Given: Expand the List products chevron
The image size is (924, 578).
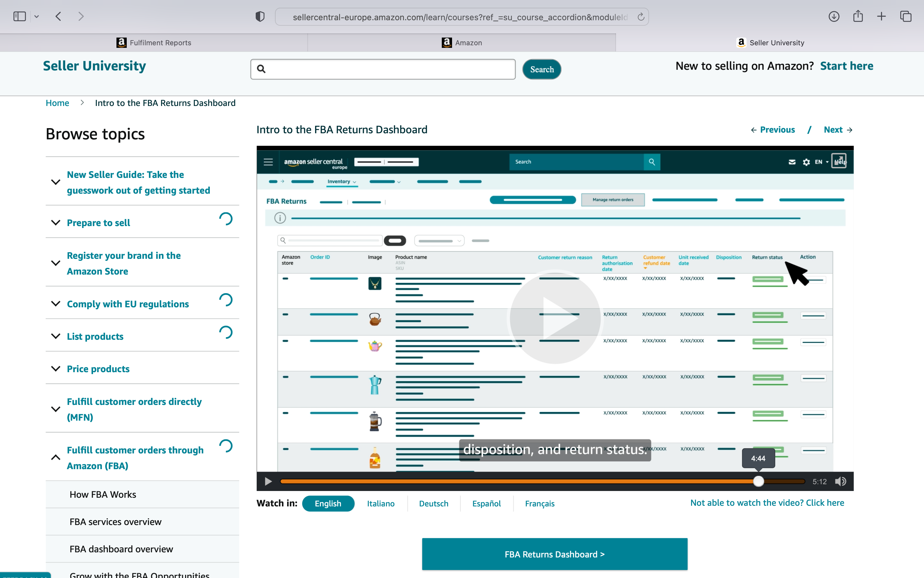Looking at the screenshot, I should click(56, 336).
